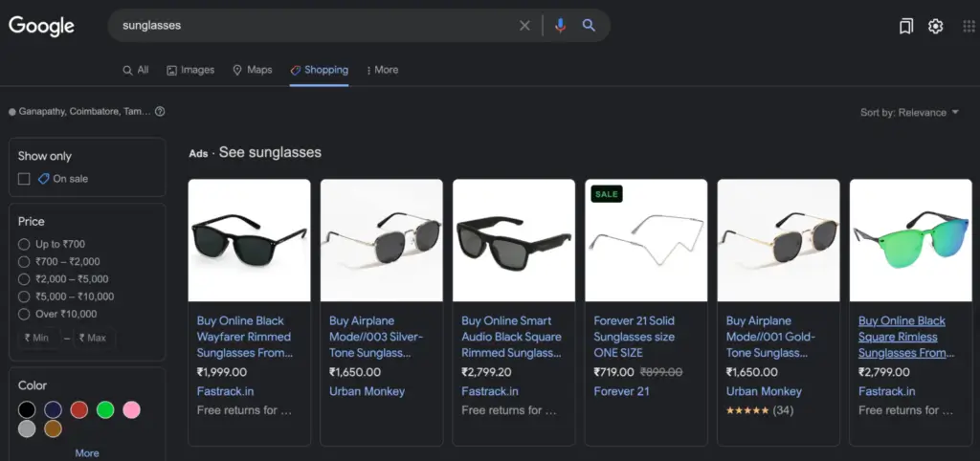The image size is (980, 461).
Task: Click the struck-through ₹899.00 price
Action: point(661,373)
